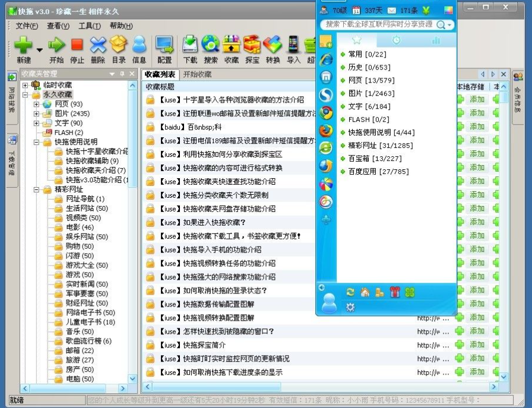Viewport: 532px width, 408px height.
Task: Click the 探宝 treasure chest icon
Action: (252, 45)
